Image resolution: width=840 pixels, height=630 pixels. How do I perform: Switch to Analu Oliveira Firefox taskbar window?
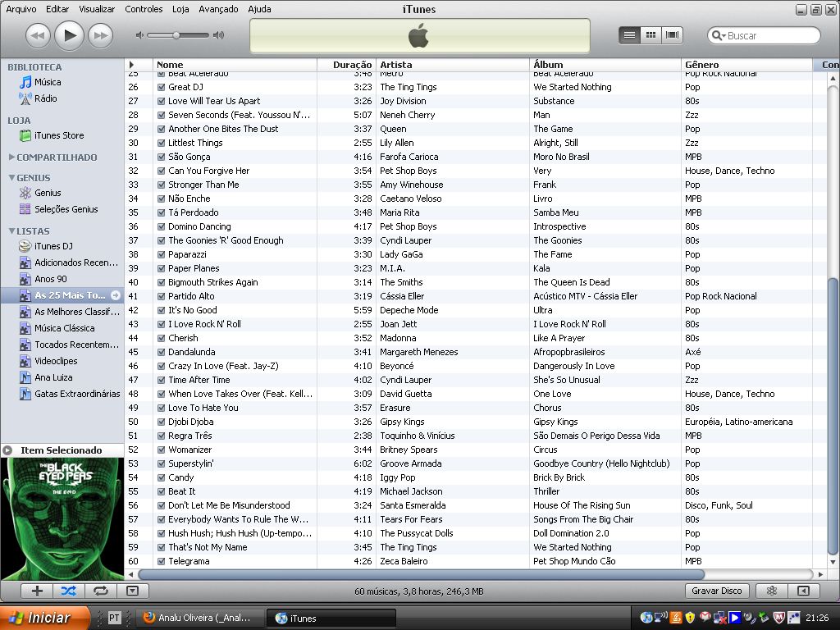coord(202,618)
